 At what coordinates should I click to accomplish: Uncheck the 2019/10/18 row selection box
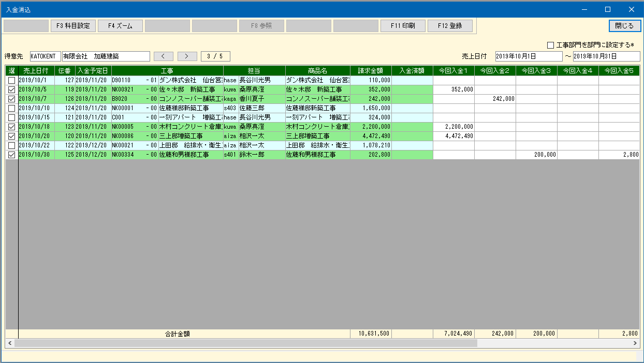pos(11,127)
